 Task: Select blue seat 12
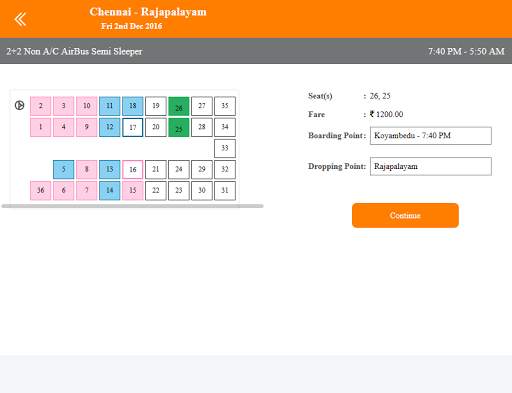pos(110,127)
